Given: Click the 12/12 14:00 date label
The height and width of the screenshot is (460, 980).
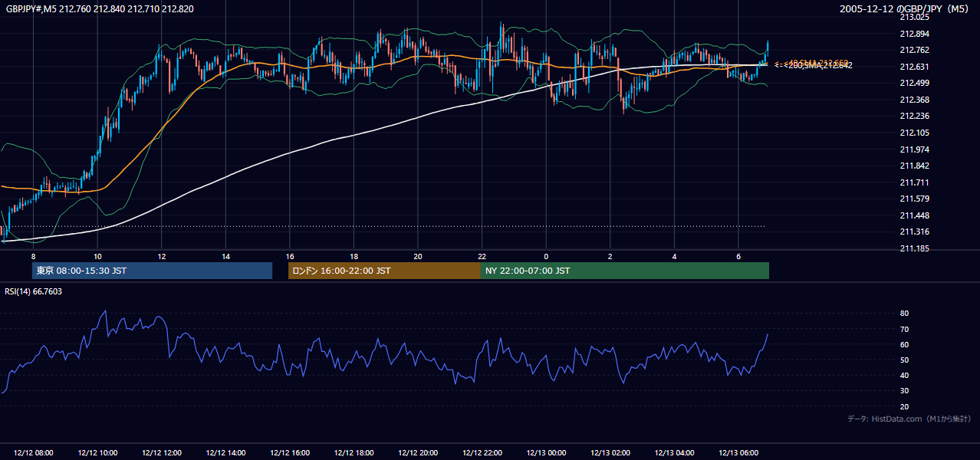Looking at the screenshot, I should click(225, 453).
